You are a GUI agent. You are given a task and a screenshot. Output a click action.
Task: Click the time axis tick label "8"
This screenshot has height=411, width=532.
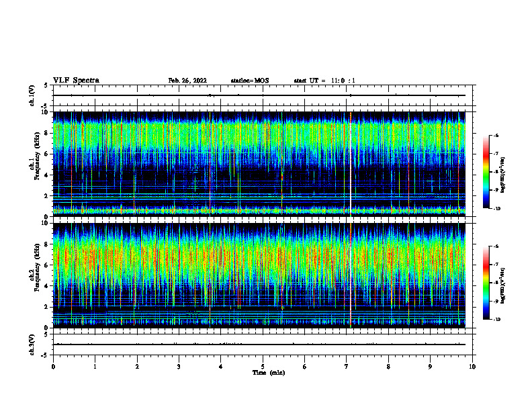pos(388,367)
